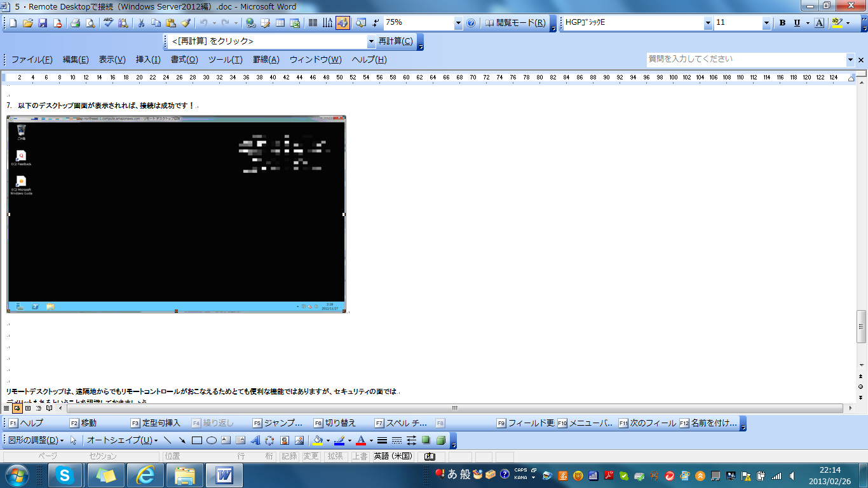Apply the blue line color brush
This screenshot has height=488, width=868.
tap(340, 440)
